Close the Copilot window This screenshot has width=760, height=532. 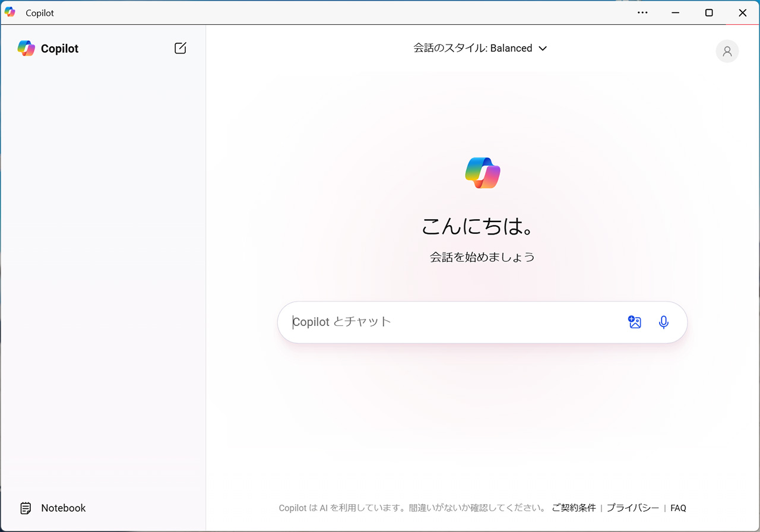coord(742,12)
